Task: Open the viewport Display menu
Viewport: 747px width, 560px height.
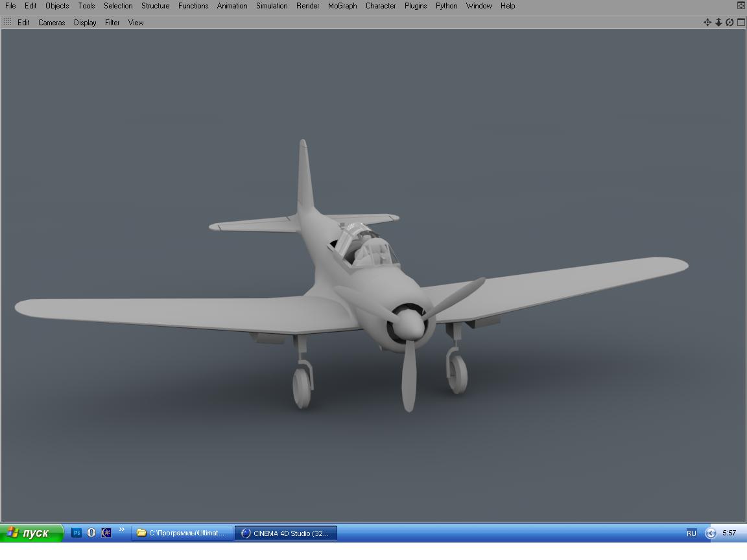Action: 85,23
